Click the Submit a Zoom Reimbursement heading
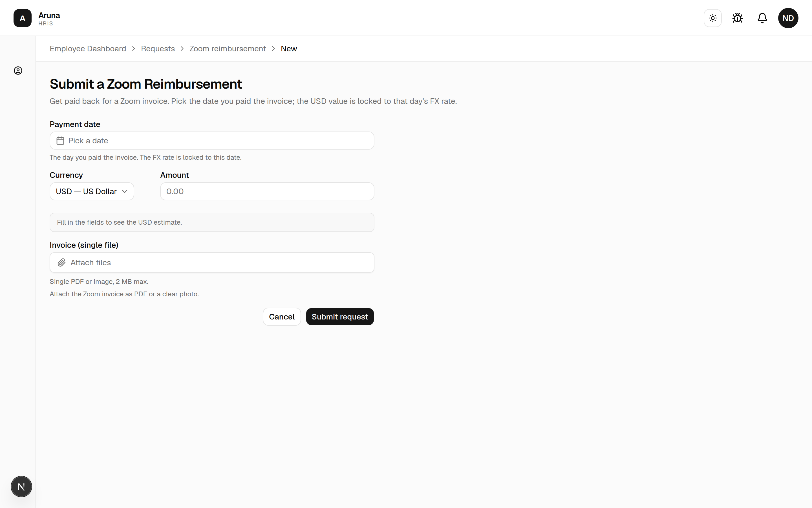This screenshot has width=812, height=508. coord(145,84)
